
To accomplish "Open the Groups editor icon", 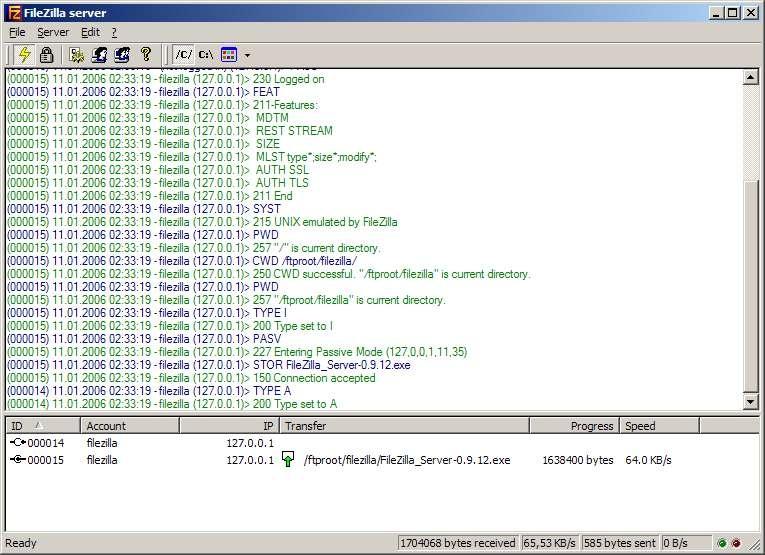I will coord(122,55).
